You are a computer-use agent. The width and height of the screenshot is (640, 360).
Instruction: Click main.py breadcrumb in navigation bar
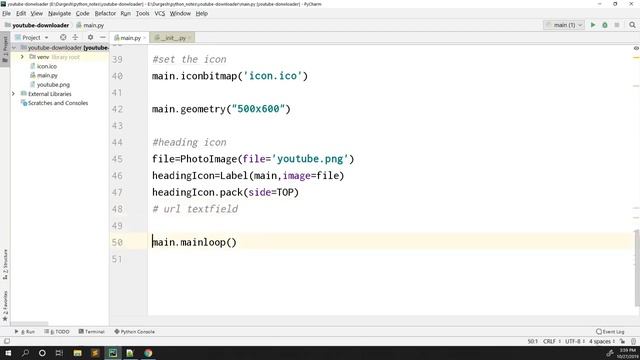[x=90, y=25]
